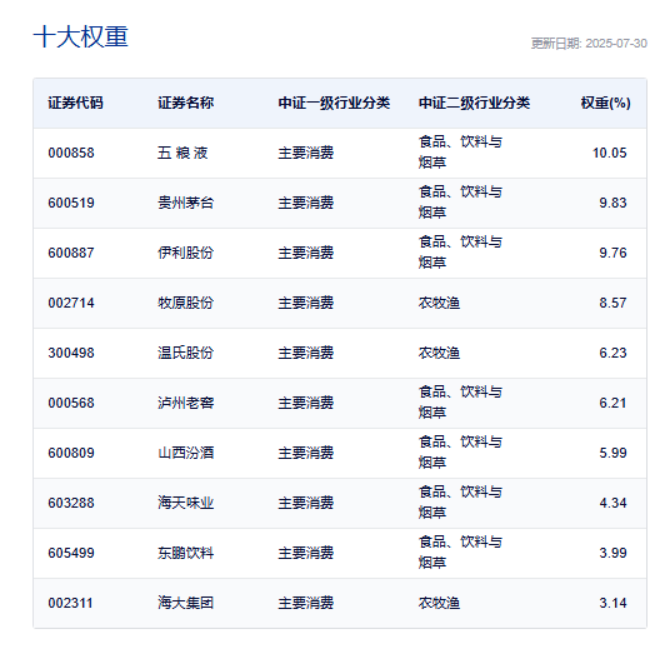Select stock code 600887
Screen dimensions: 661x649
coord(71,253)
